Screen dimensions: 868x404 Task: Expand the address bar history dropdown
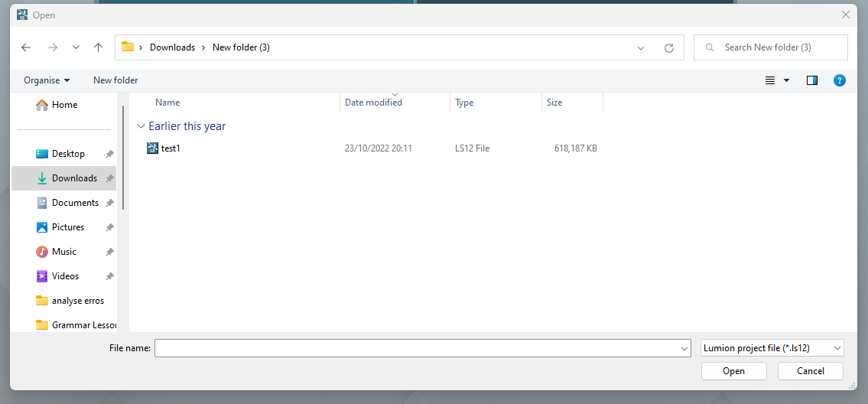[641, 47]
